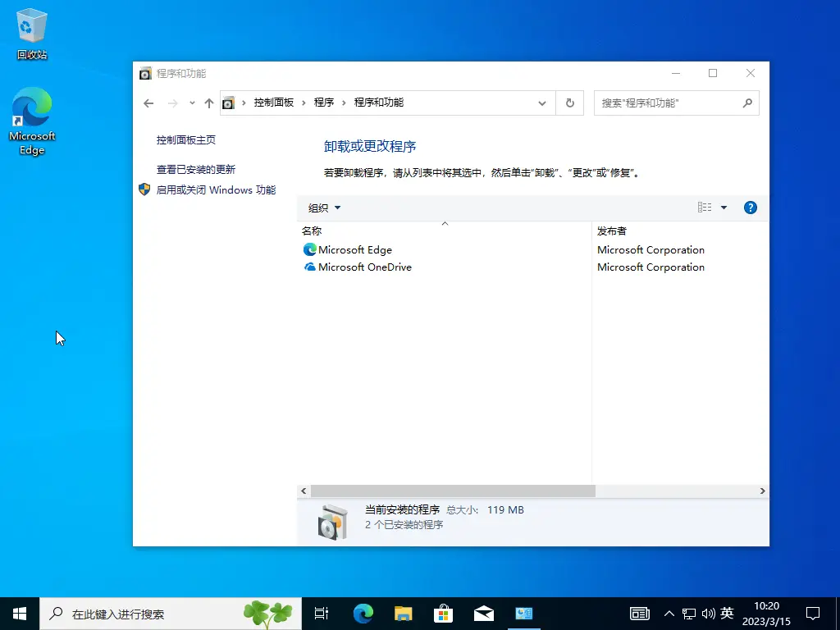Refresh the Programs and Features list
The image size is (840, 630).
(569, 103)
